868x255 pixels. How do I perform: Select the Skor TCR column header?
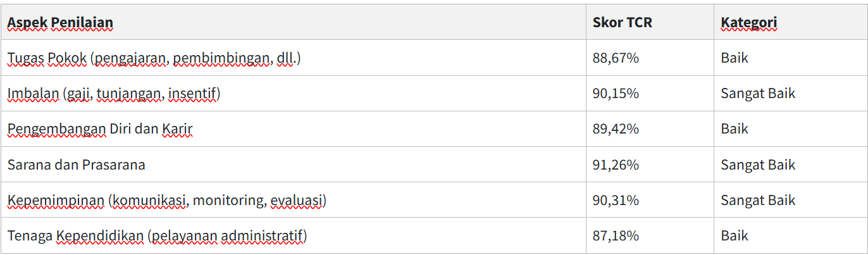622,23
